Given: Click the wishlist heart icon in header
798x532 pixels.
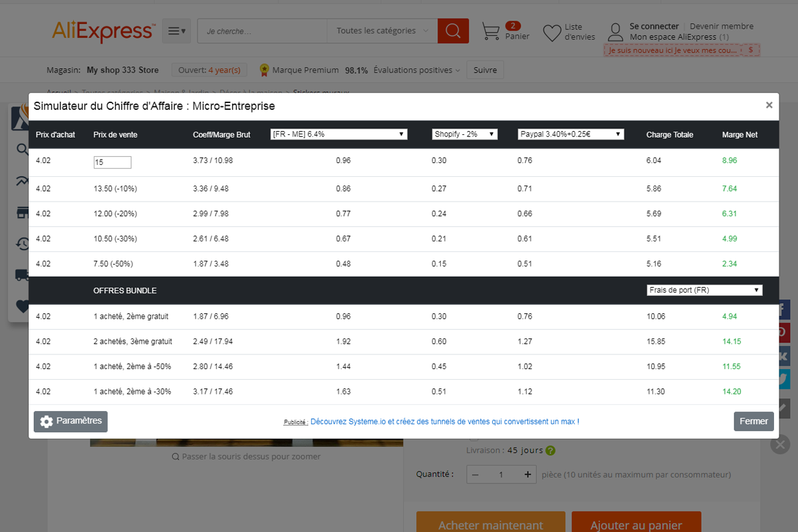Looking at the screenshot, I should 552,33.
